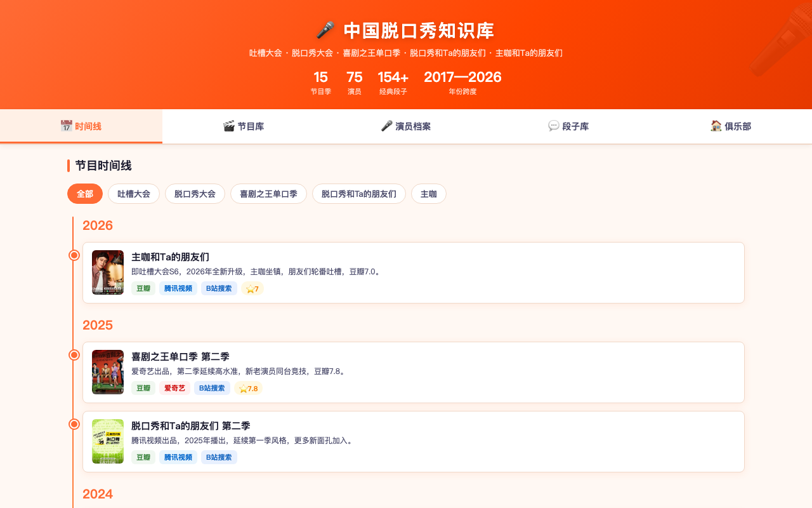Open B站搜索 link for 主咖和Ta的朋友们

[219, 288]
